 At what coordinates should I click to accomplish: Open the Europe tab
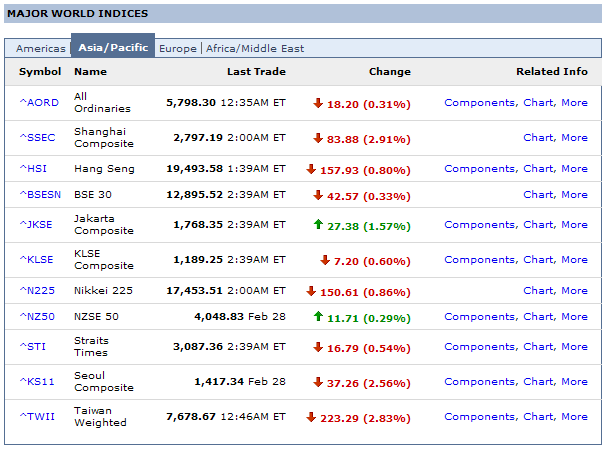click(178, 48)
